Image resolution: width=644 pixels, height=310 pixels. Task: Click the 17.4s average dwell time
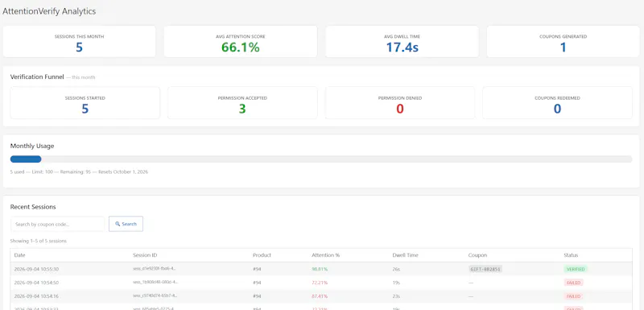pos(402,48)
